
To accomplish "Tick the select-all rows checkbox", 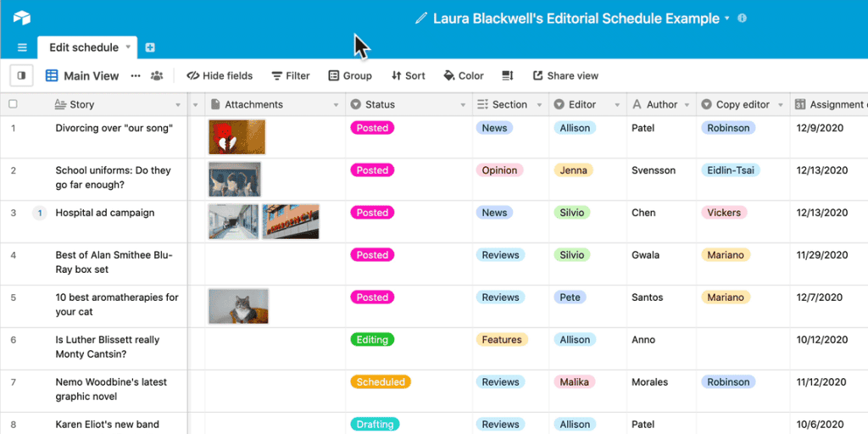I will tap(14, 104).
